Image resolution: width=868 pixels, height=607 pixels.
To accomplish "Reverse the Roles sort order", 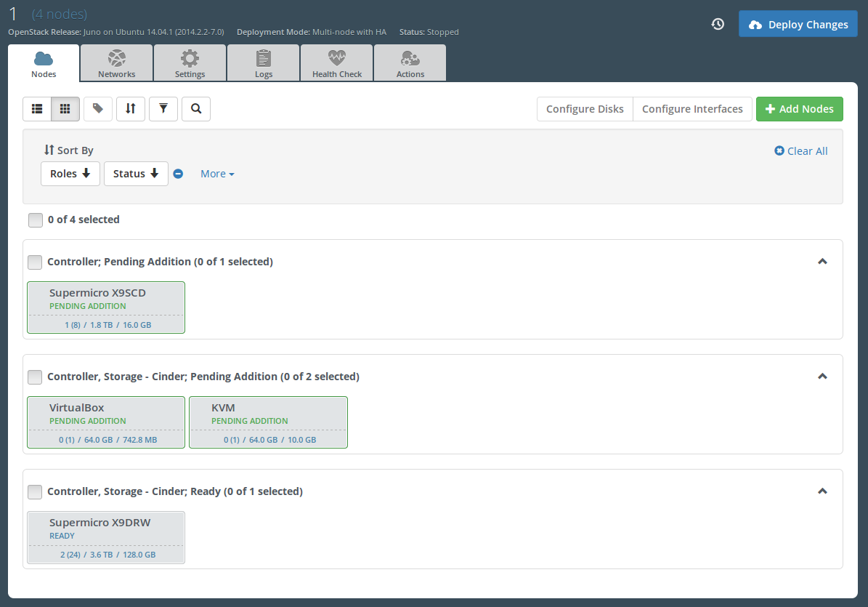I will 70,174.
